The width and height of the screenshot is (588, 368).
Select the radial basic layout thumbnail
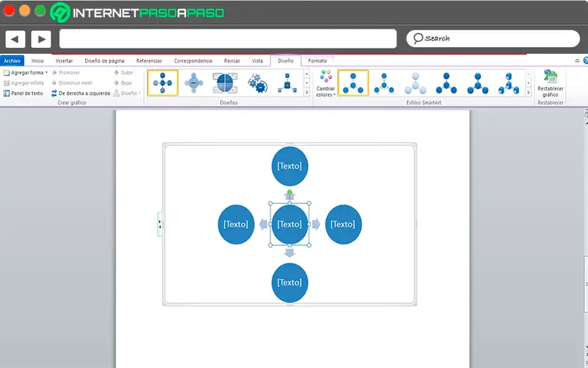point(162,83)
